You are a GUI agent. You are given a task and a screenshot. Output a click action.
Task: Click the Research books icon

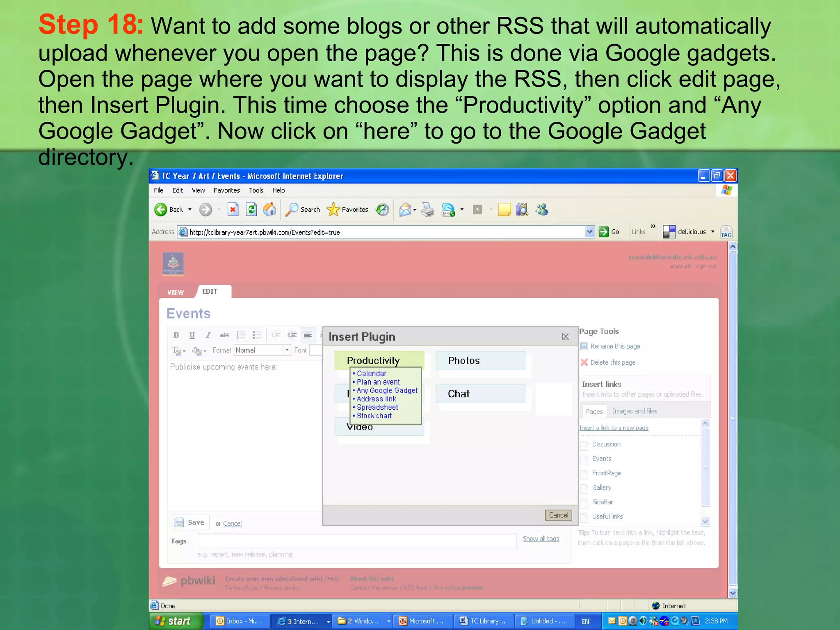(x=522, y=210)
